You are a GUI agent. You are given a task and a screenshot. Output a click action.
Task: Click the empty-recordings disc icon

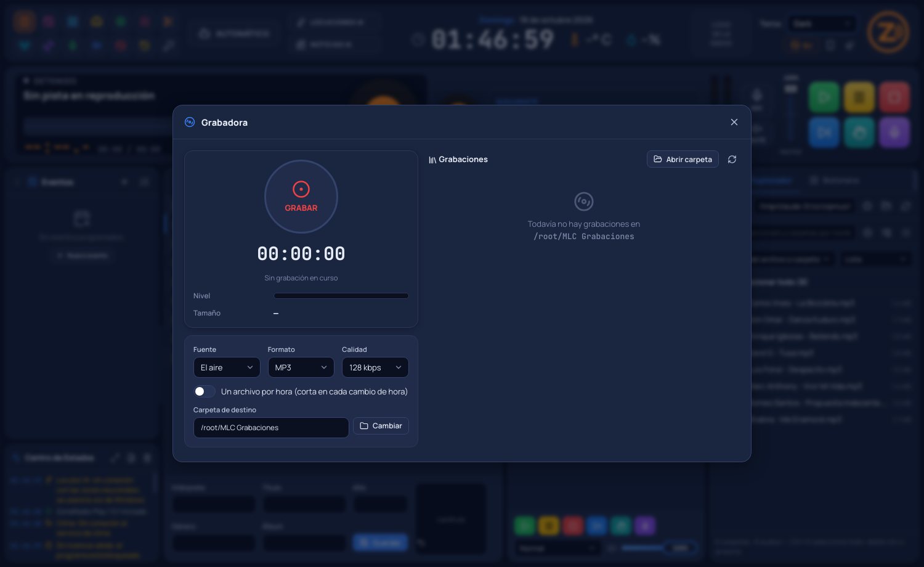click(583, 202)
